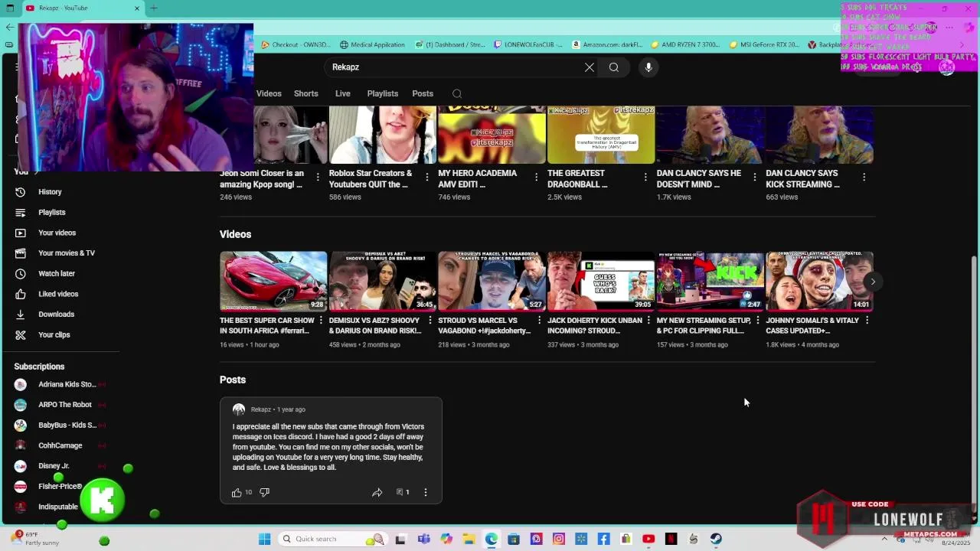The width and height of the screenshot is (980, 551).
Task: Open Facebook from the taskbar
Action: click(x=604, y=540)
